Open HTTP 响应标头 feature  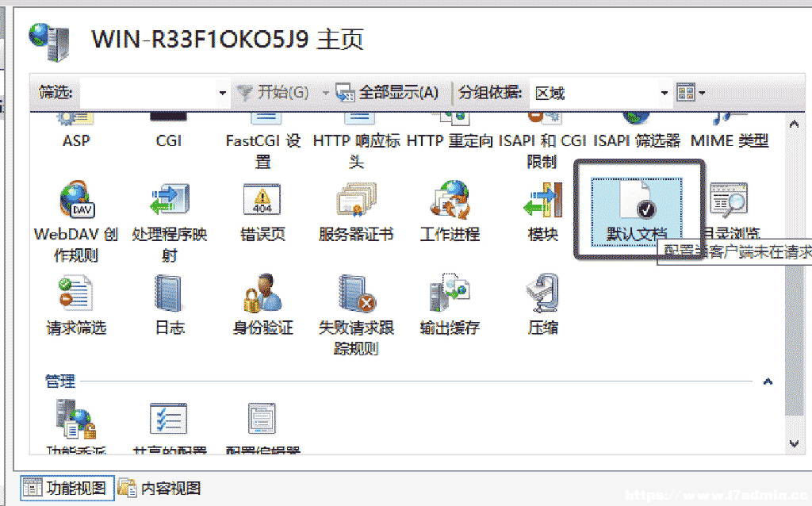pyautogui.click(x=356, y=141)
